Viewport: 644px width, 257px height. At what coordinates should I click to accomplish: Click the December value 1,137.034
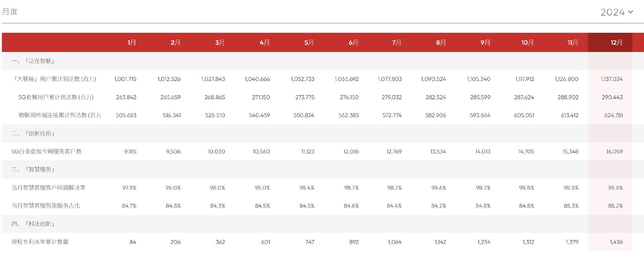click(612, 79)
